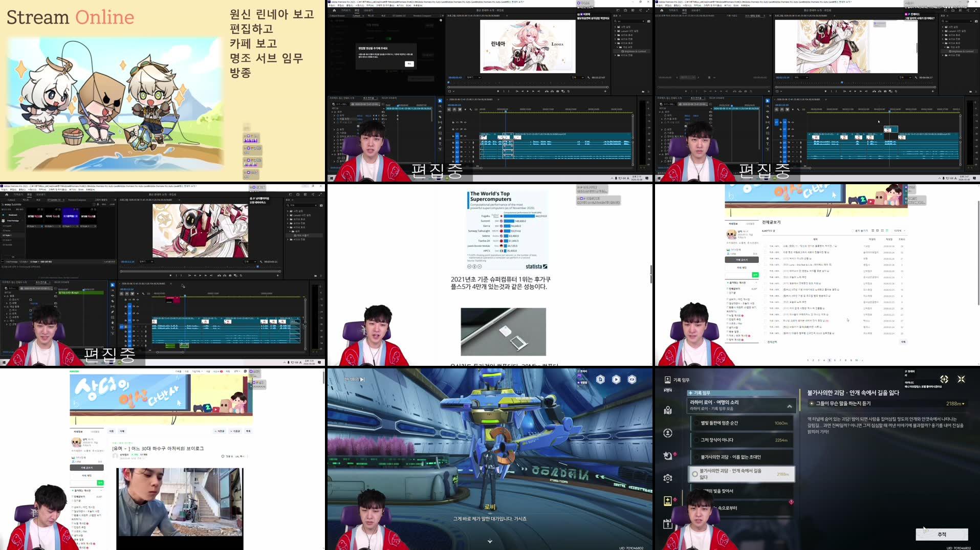The width and height of the screenshot is (980, 550).
Task: Toggle the track lock padlock on V1
Action: 453,136
